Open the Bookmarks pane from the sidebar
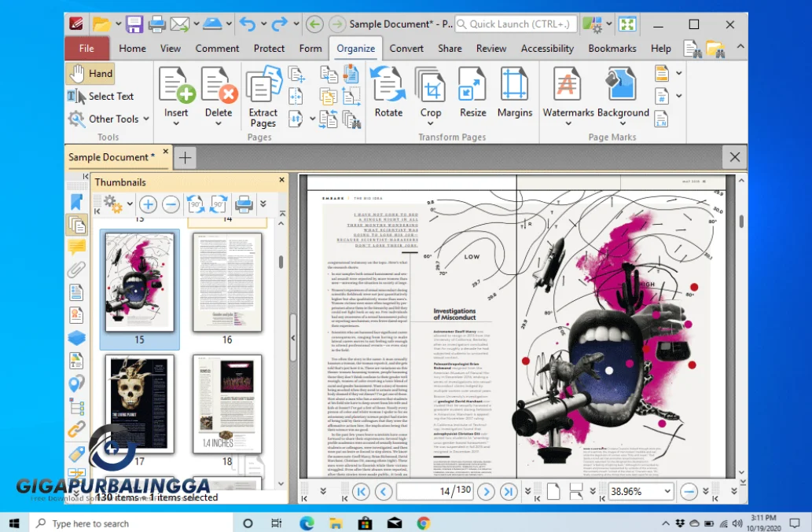This screenshot has height=532, width=812. coord(77,202)
